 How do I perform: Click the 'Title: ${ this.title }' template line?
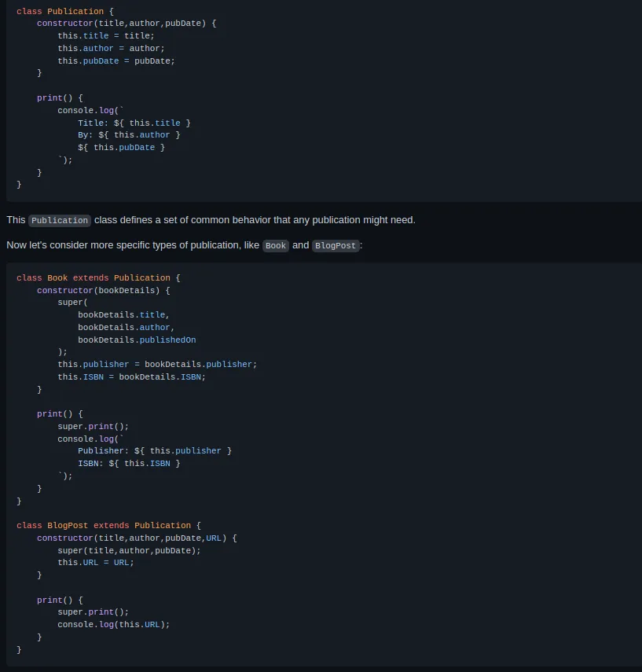point(134,123)
